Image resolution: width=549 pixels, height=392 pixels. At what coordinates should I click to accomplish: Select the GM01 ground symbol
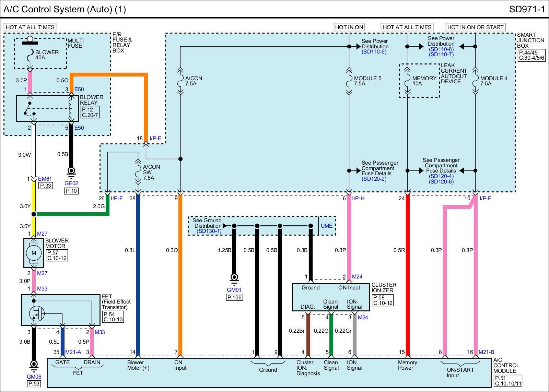coord(234,277)
